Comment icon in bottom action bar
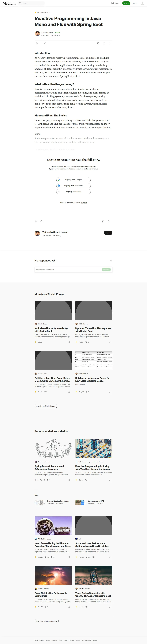Viewport: 147px width, 644px height. pyautogui.click(x=41, y=221)
